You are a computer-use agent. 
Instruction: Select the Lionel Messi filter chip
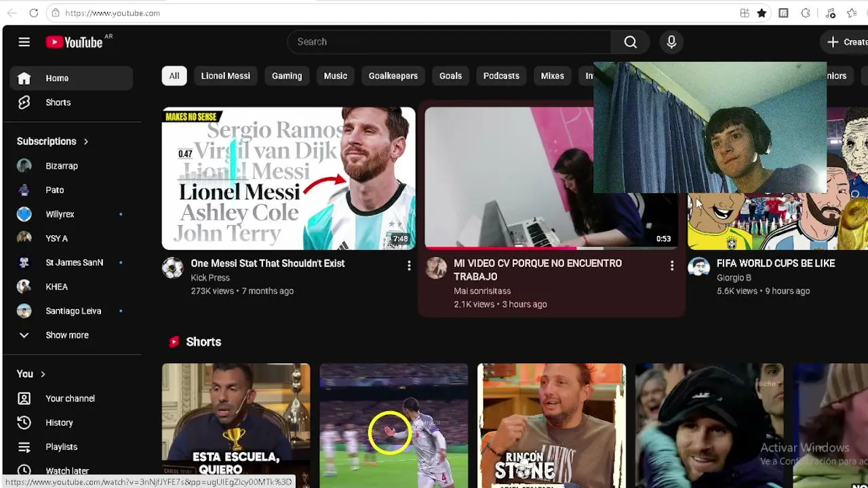pos(226,76)
